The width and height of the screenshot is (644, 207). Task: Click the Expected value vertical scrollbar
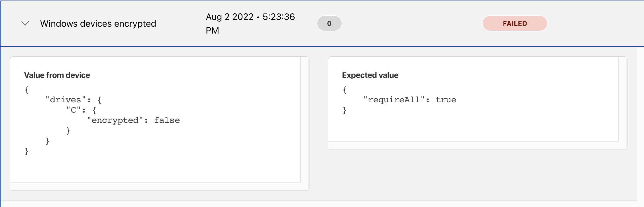[623, 99]
